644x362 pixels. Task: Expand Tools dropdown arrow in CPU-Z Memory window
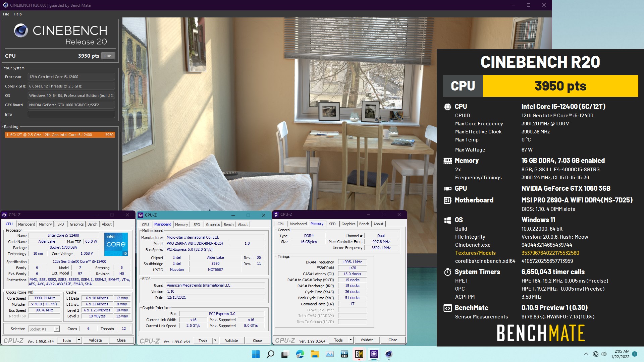[351, 340]
